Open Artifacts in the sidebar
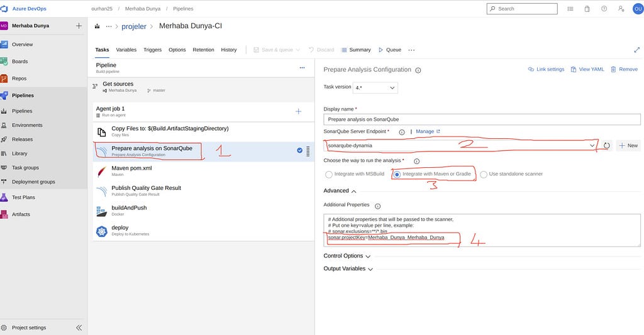644x335 pixels. click(21, 214)
